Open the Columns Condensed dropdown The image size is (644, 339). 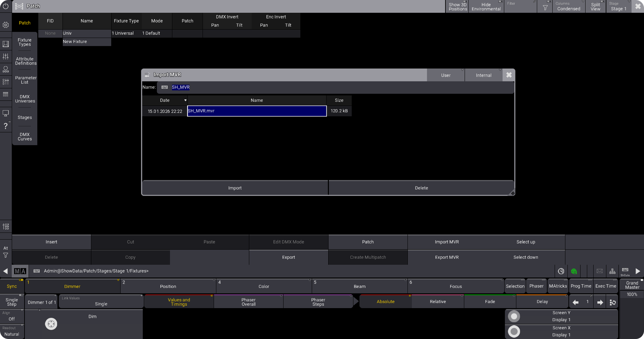(568, 7)
